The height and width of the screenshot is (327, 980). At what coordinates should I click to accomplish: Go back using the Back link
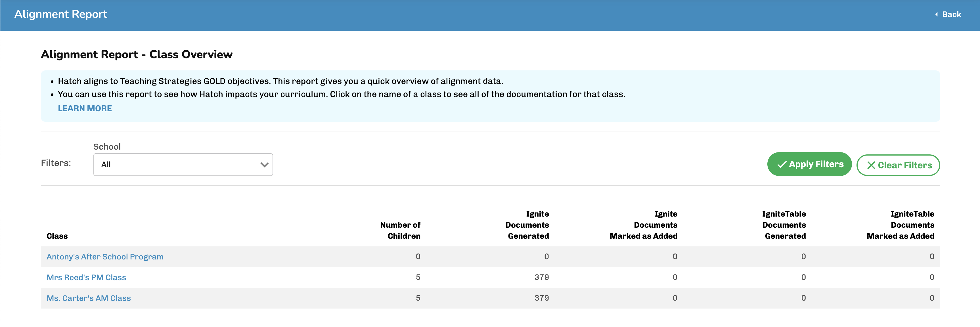(947, 14)
